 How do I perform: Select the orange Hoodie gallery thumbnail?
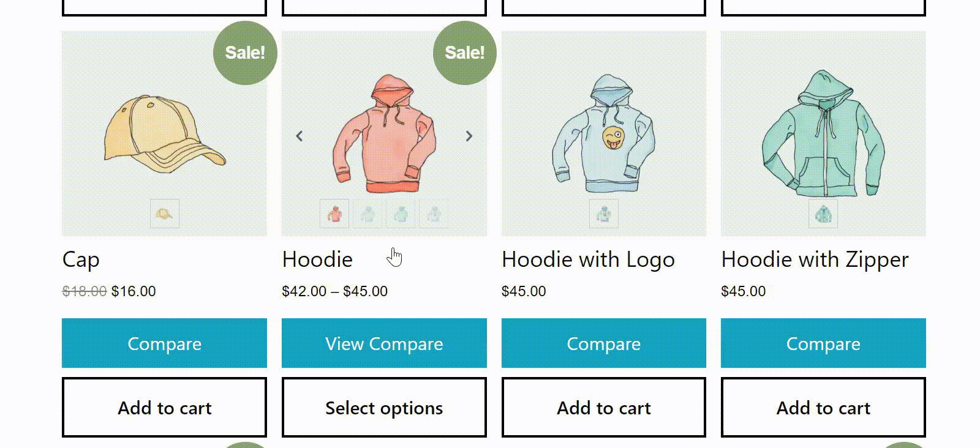click(x=334, y=214)
